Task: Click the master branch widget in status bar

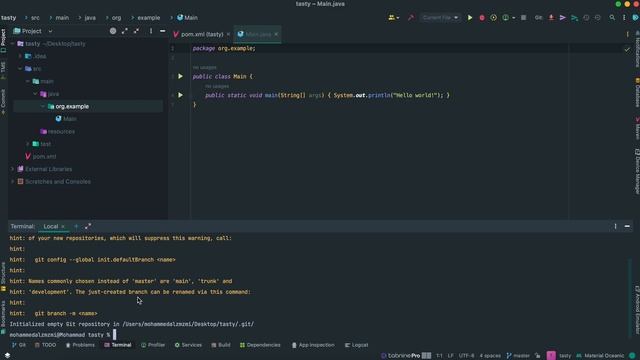Action: pyautogui.click(x=518, y=356)
